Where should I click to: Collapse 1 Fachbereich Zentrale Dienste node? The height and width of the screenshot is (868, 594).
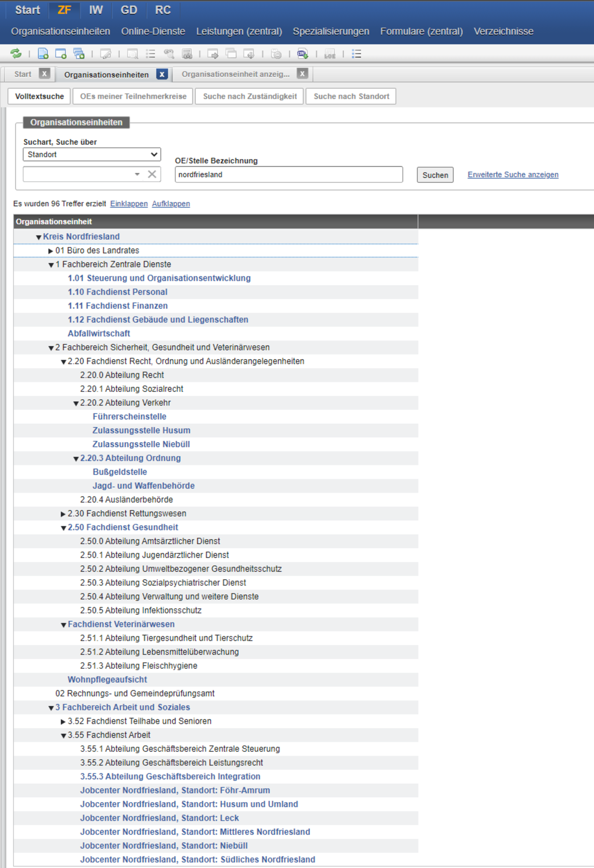51,265
